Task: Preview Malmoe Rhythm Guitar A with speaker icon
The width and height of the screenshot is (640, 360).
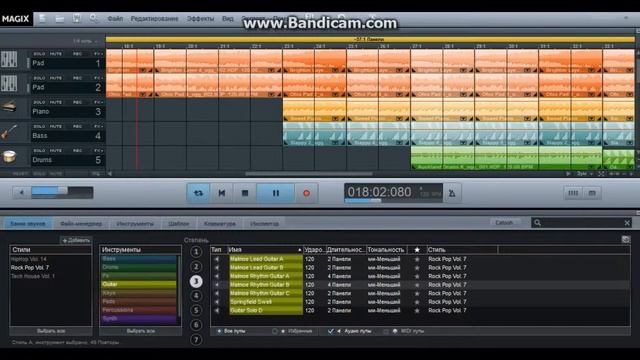Action: click(x=217, y=276)
